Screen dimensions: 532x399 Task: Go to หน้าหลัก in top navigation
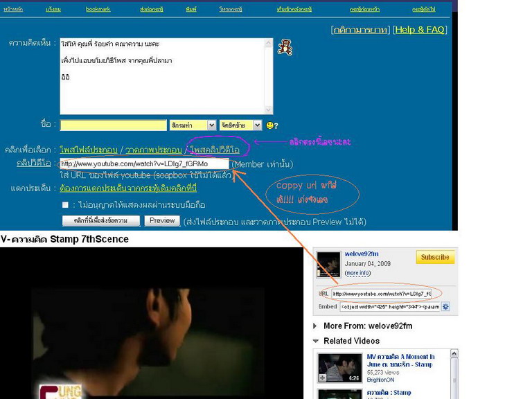point(13,9)
